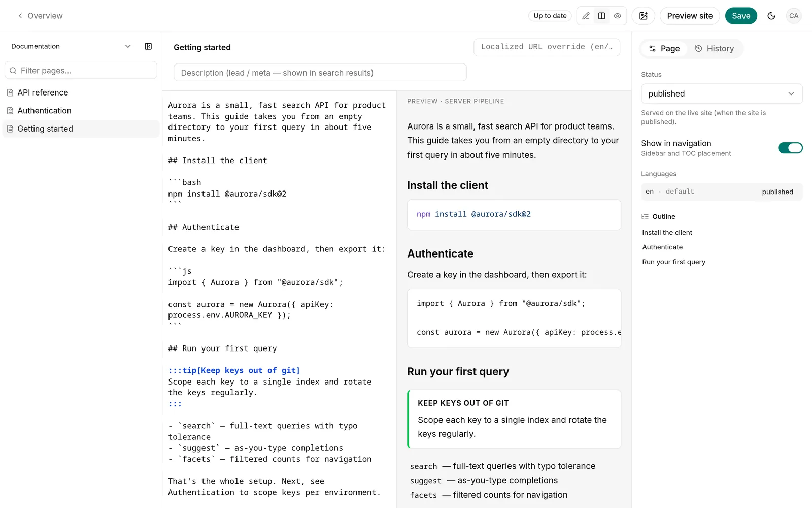Click the ':::tip[Keep keys out of git]' editor line
The height and width of the screenshot is (508, 812).
[234, 371]
